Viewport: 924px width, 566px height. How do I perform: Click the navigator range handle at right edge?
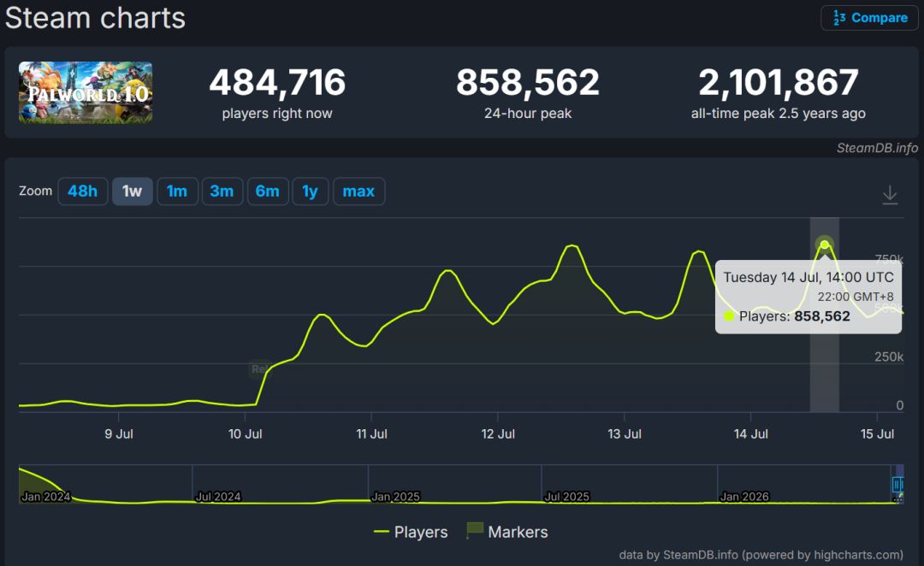[x=897, y=484]
